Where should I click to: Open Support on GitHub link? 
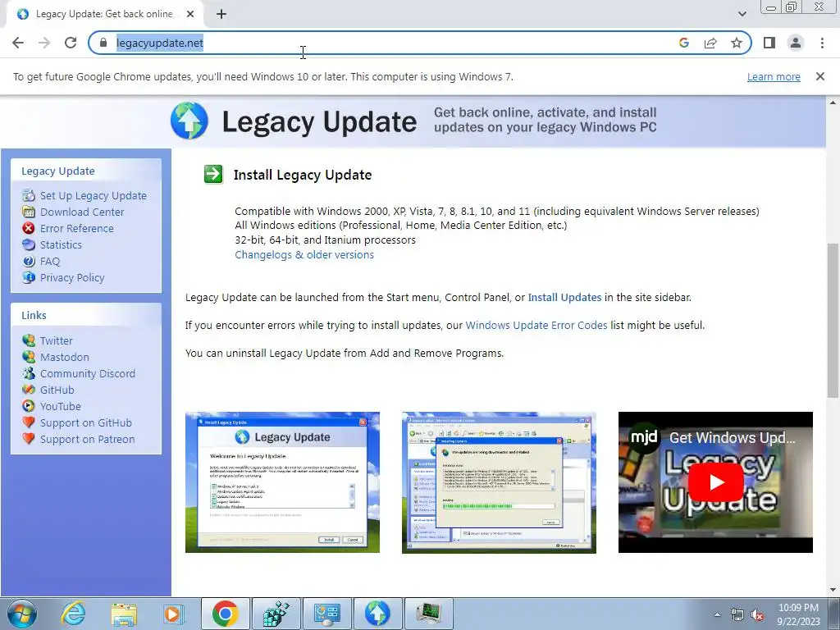[85, 422]
